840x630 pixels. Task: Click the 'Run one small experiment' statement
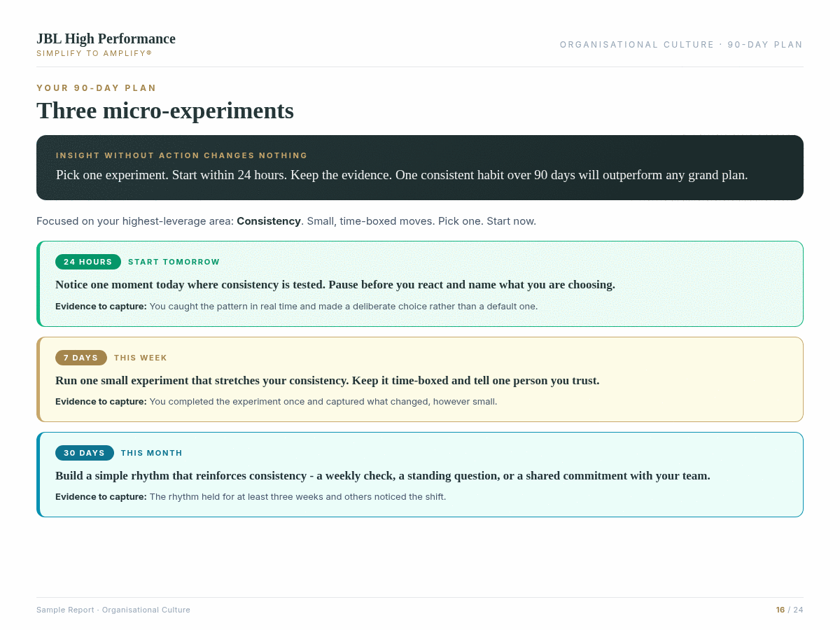328,381
